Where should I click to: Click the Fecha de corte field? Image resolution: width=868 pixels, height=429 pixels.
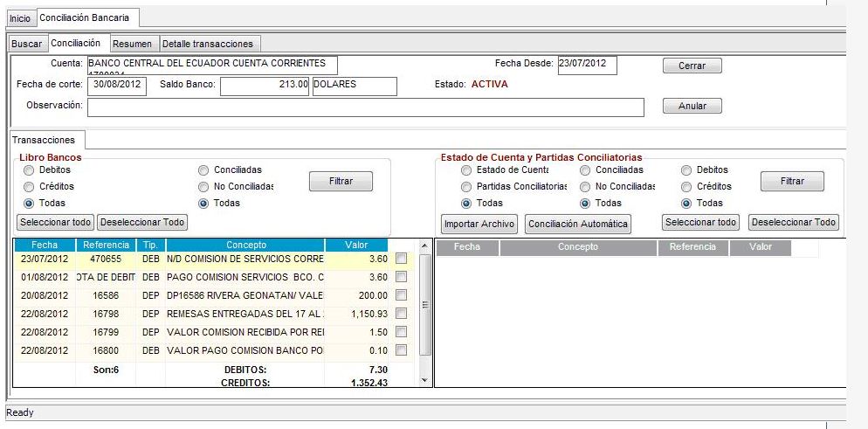click(117, 86)
